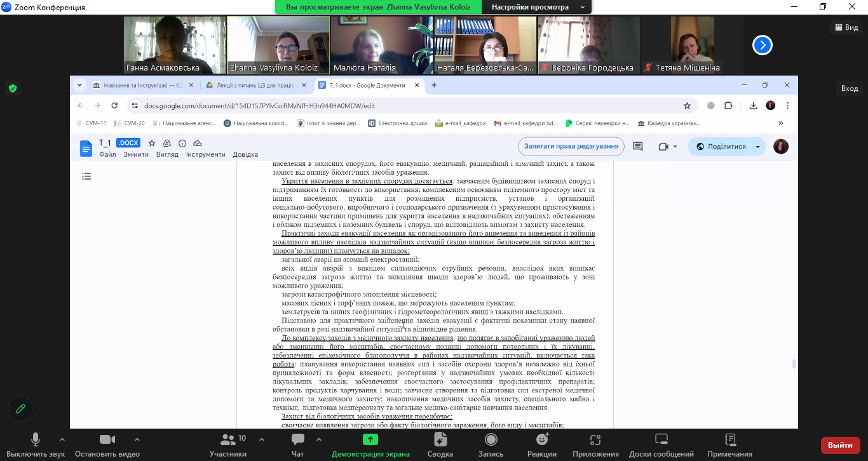The image size is (868, 461).
Task: Select Zhanna Vasylivna Koloiz video thumbnail
Action: (x=278, y=45)
